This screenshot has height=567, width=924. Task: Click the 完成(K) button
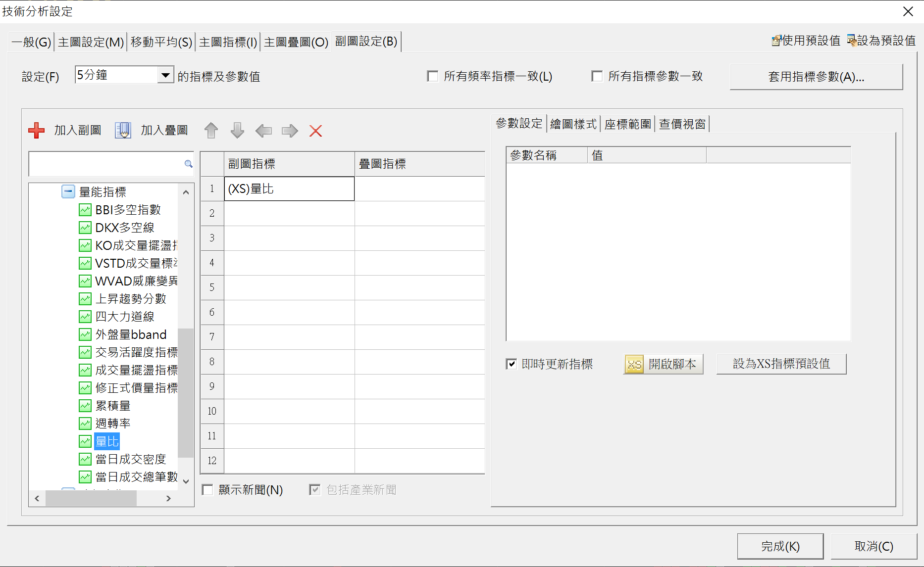(780, 546)
